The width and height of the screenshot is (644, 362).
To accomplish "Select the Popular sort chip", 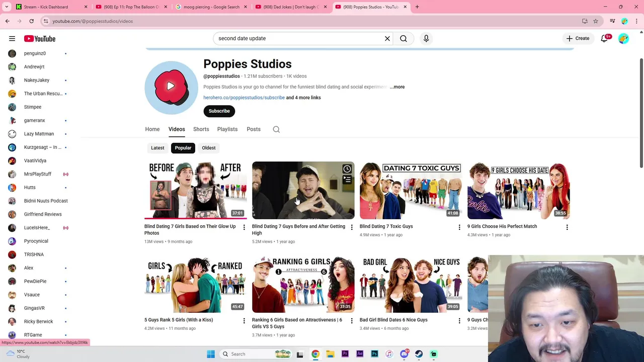I will point(183,148).
